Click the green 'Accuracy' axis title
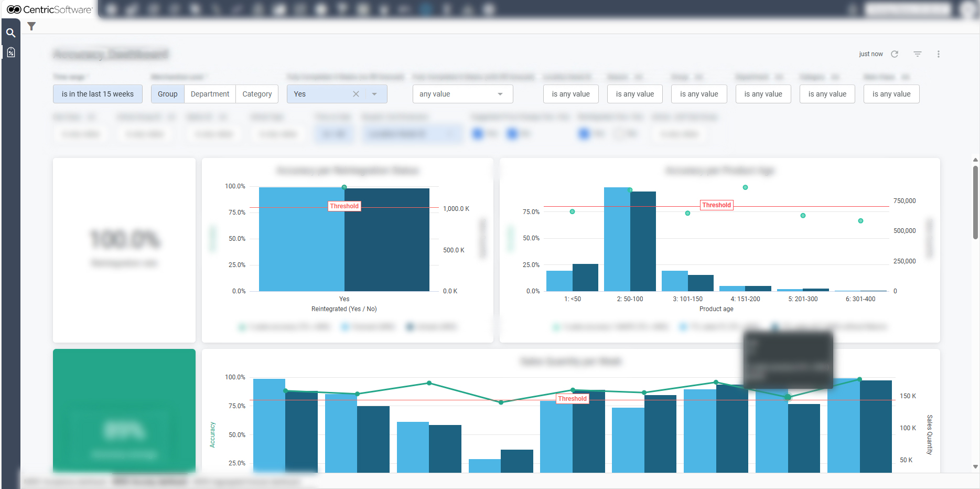 (x=212, y=435)
